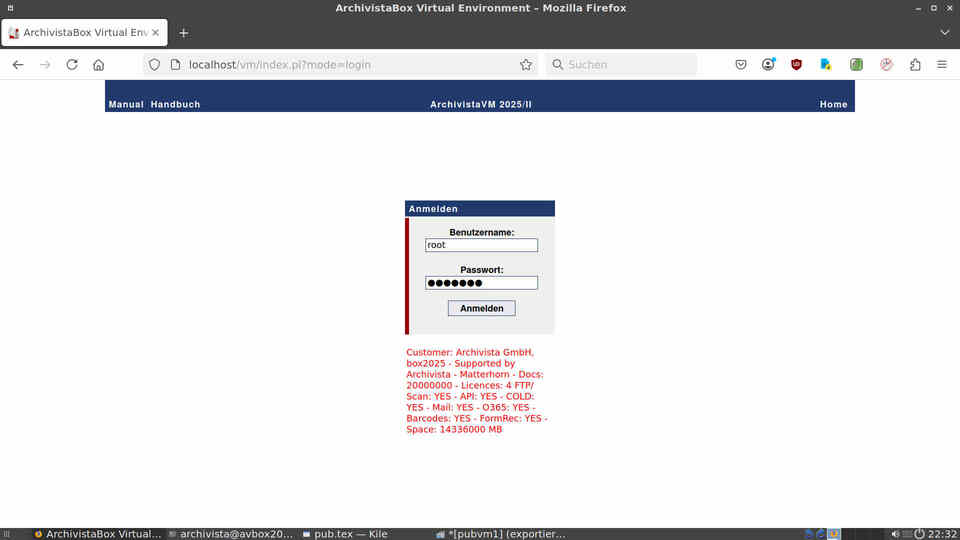The width and height of the screenshot is (960, 540).
Task: Click the Anmelden panel heading
Action: (x=480, y=209)
